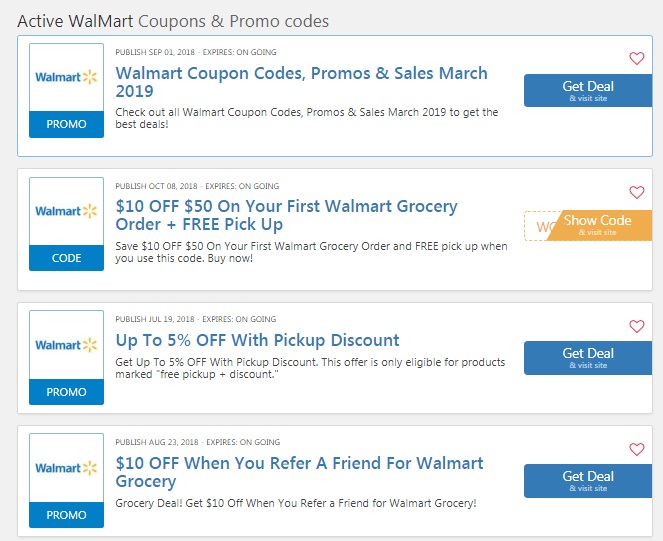663x541 pixels.
Task: Open Up To 5% OFF With Pickup Discount title
Action: (x=257, y=340)
